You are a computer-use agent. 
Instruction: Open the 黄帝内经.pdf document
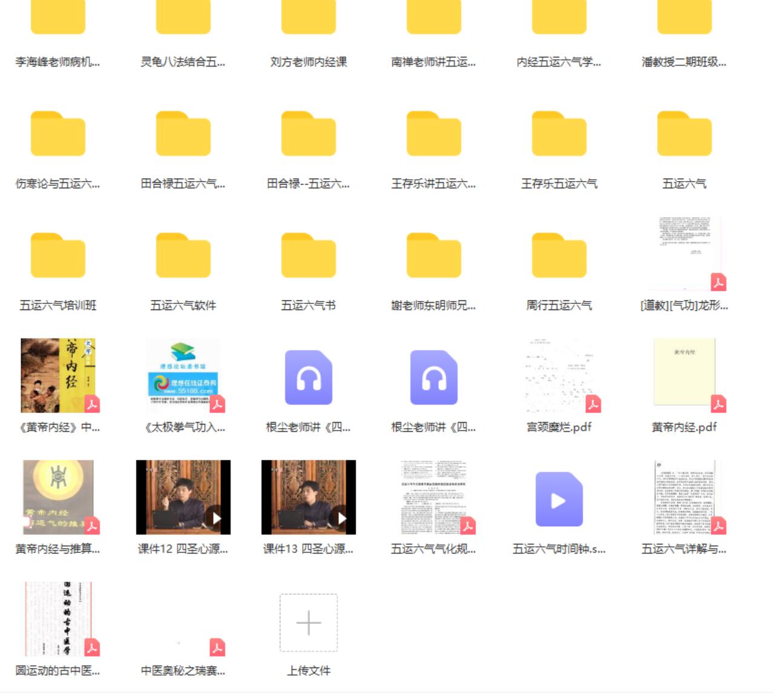tap(684, 373)
